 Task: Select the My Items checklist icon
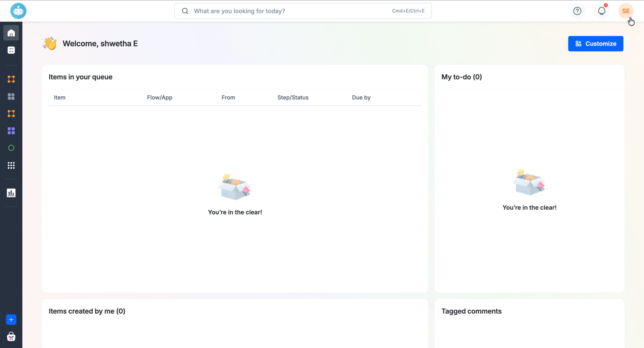(x=11, y=50)
